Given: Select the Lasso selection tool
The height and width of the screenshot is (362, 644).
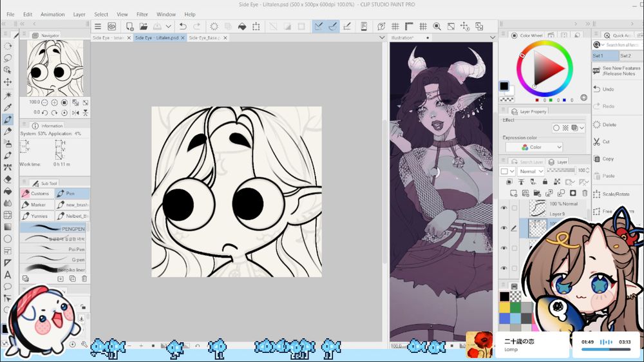Looking at the screenshot, I should pyautogui.click(x=7, y=58).
